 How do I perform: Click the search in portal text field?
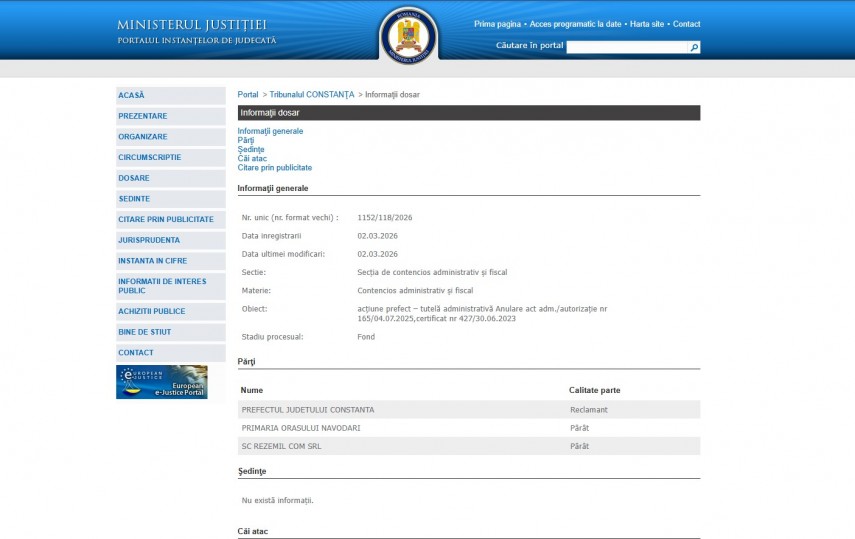click(x=627, y=47)
